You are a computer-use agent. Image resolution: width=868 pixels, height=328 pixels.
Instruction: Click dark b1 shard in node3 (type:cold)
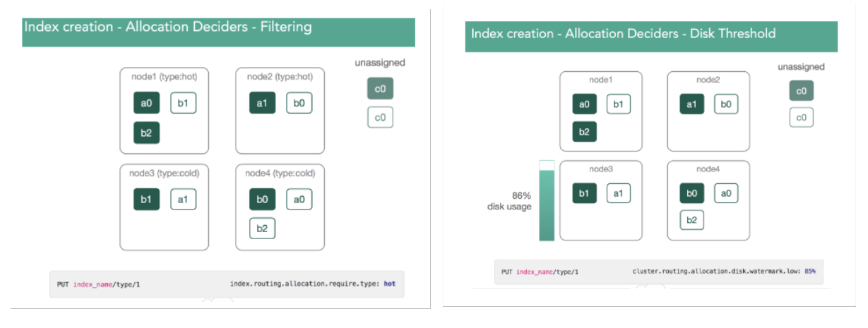tap(146, 200)
